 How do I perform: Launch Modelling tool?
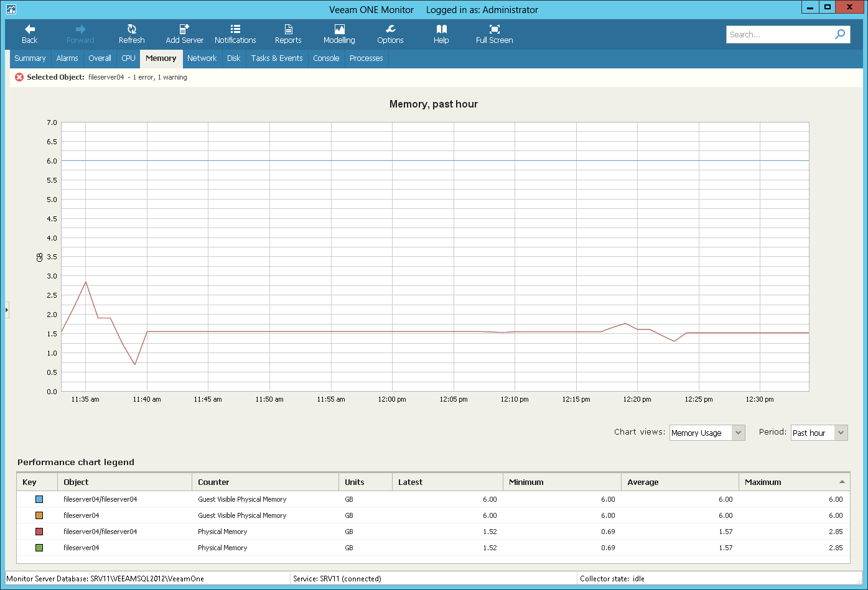(339, 34)
